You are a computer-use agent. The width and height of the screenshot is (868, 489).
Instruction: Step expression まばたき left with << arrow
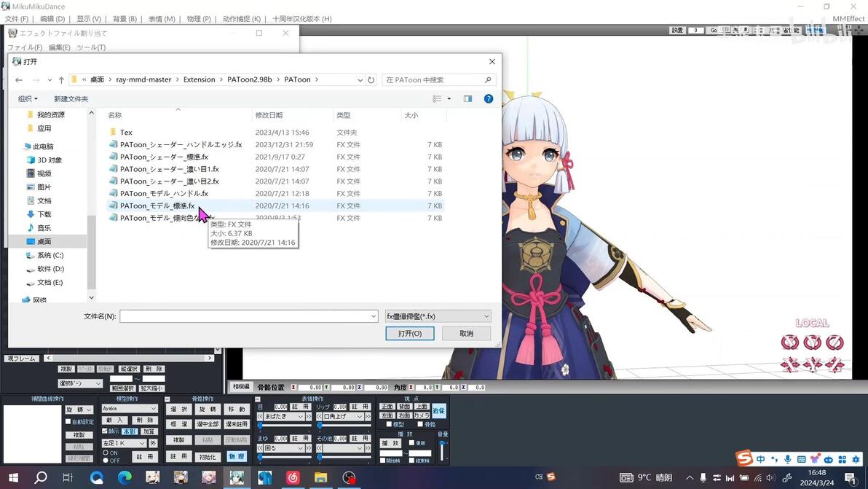(260, 416)
